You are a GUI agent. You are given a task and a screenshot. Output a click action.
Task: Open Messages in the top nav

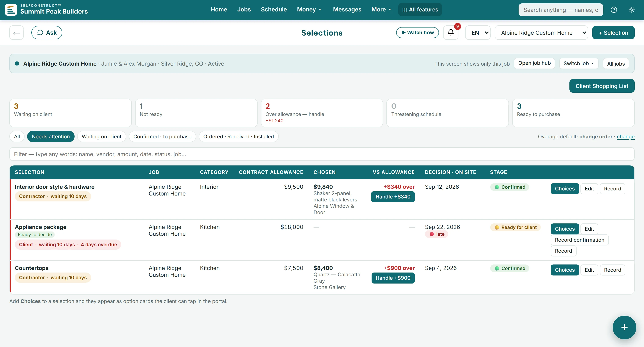click(x=347, y=10)
